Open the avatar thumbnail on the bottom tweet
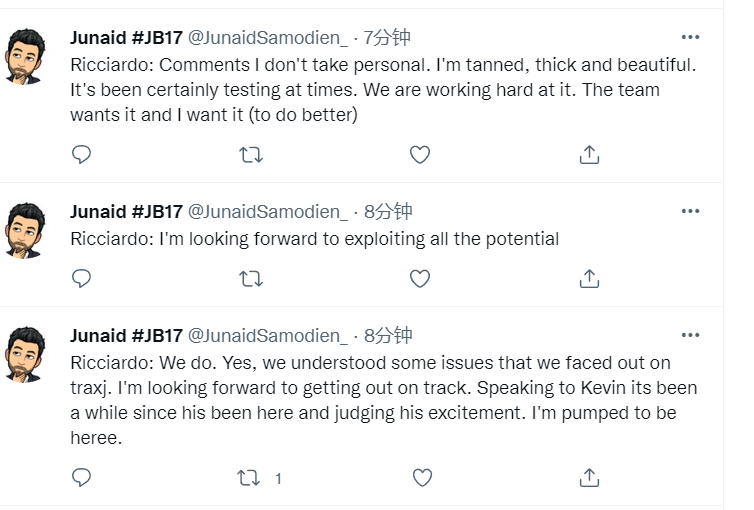This screenshot has height=510, width=754. [x=25, y=355]
